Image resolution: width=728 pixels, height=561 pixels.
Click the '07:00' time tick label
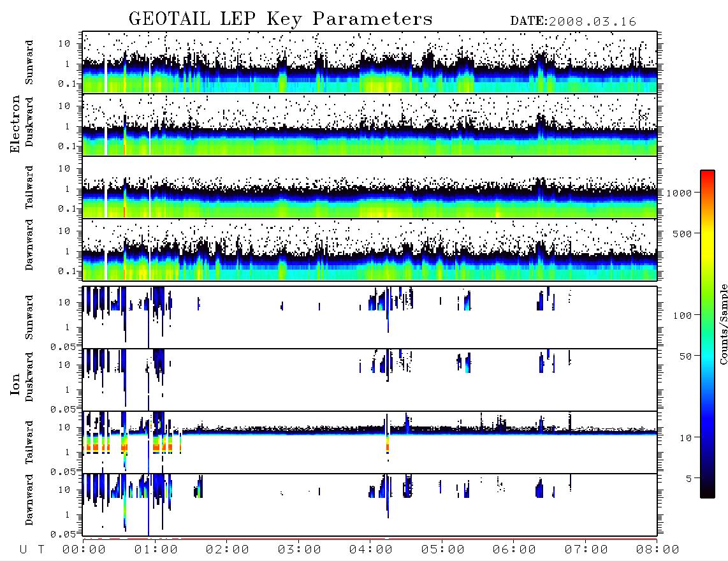coord(586,550)
